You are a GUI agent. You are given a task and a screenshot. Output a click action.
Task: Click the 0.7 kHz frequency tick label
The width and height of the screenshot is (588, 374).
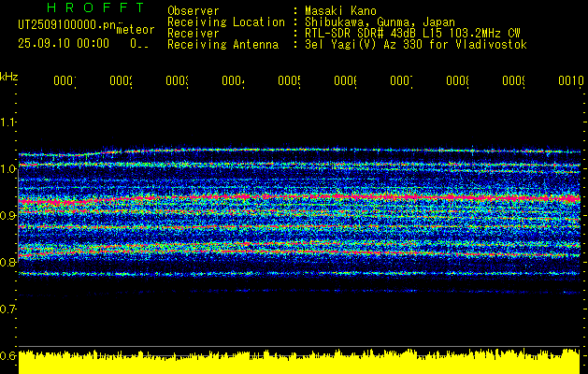[8, 309]
